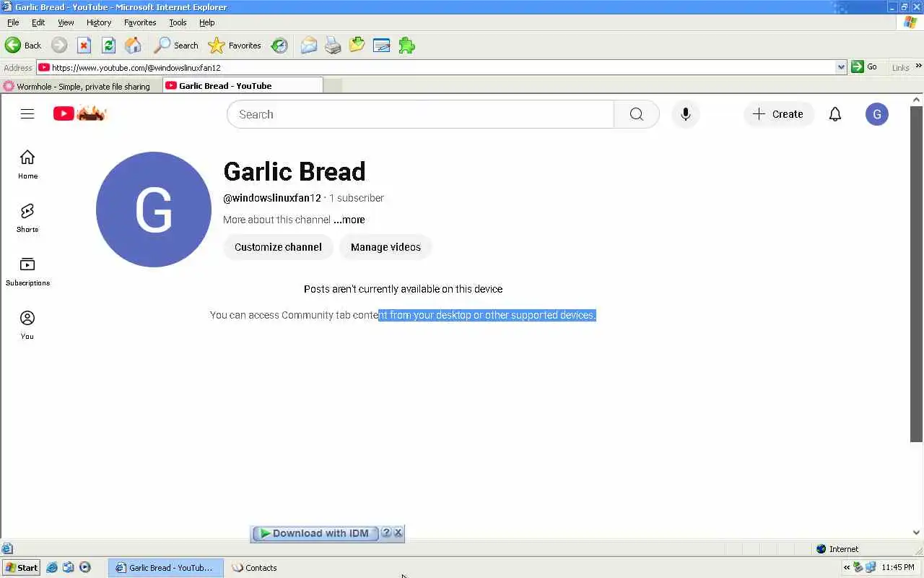
Task: Launch Windows Media Player Quick Launch icon
Action: pyautogui.click(x=85, y=567)
